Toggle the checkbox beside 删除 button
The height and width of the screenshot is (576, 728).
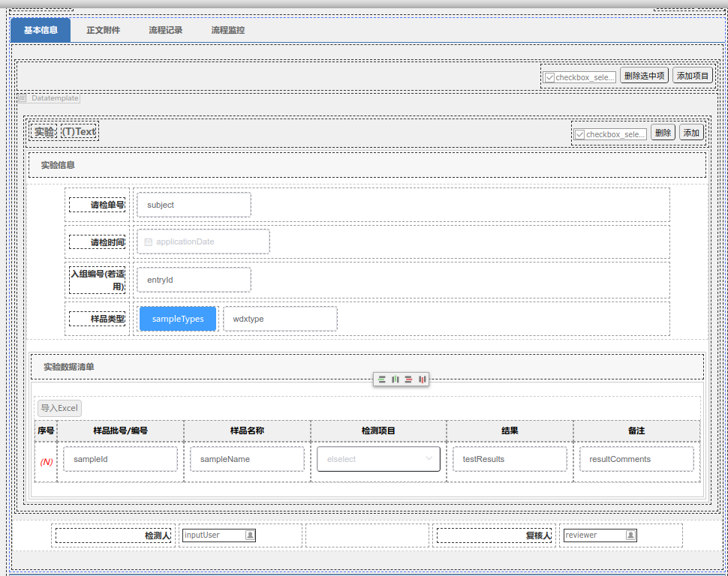tap(579, 134)
